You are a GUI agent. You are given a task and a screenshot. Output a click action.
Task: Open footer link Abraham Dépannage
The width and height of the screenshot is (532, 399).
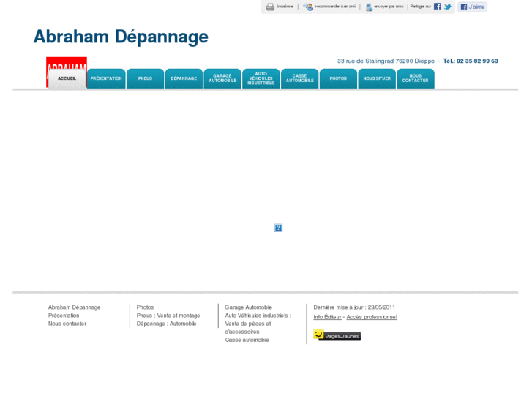pos(75,307)
